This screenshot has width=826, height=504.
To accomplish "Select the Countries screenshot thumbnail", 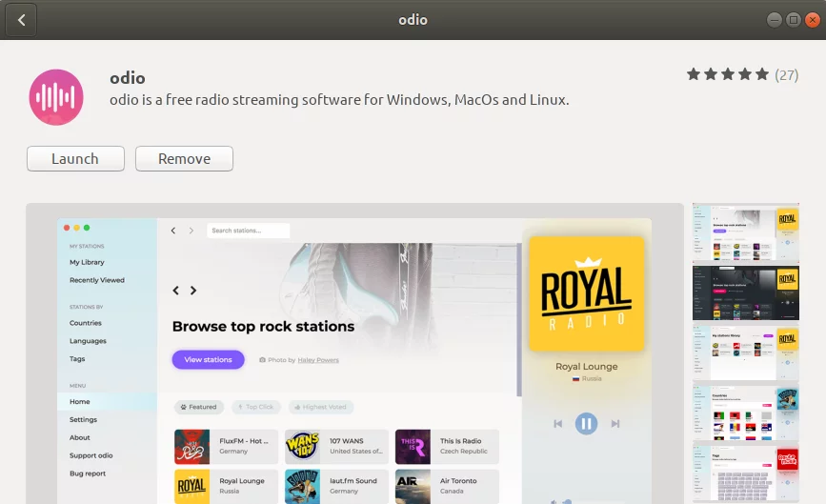I will pyautogui.click(x=745, y=413).
